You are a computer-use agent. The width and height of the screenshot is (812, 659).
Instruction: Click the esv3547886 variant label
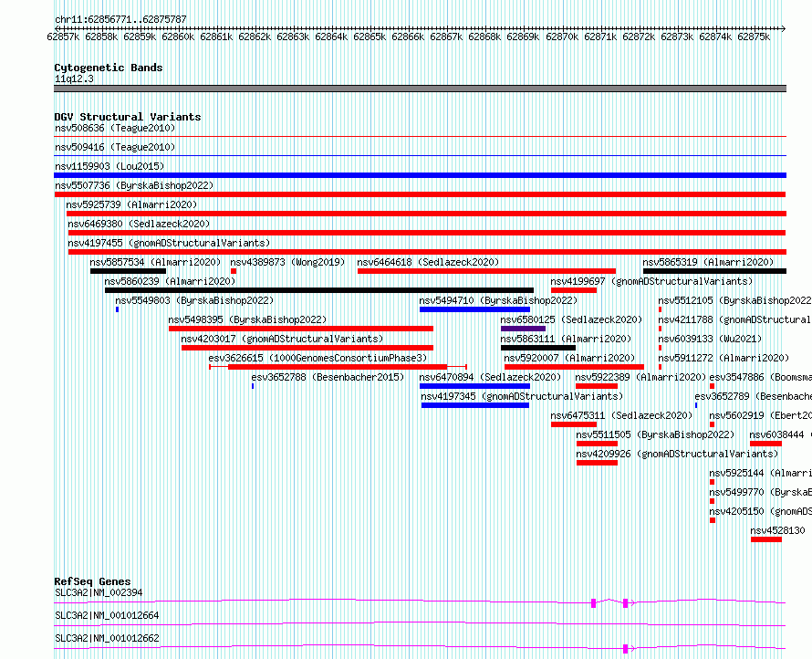tap(760, 377)
